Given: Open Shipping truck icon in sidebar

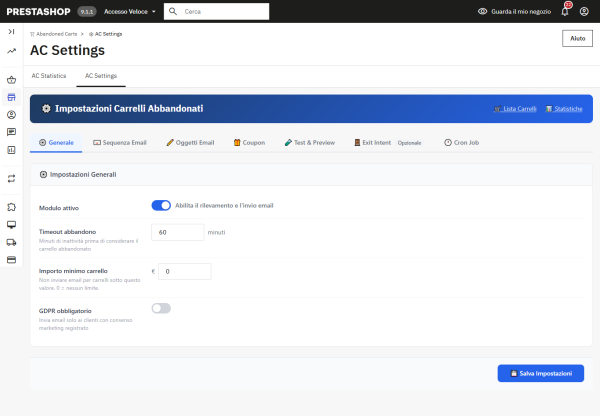Looking at the screenshot, I should coord(11,242).
